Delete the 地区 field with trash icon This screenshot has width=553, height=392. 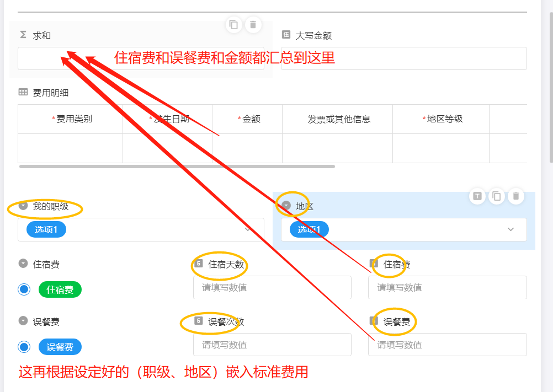pos(515,196)
